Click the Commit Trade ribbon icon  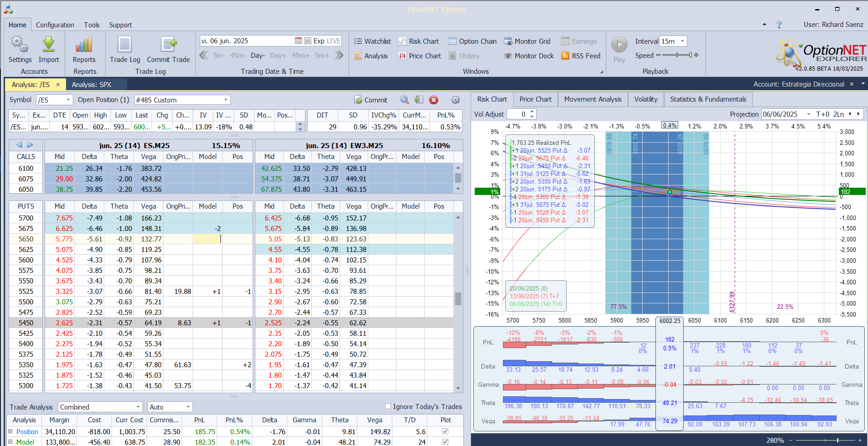(168, 45)
